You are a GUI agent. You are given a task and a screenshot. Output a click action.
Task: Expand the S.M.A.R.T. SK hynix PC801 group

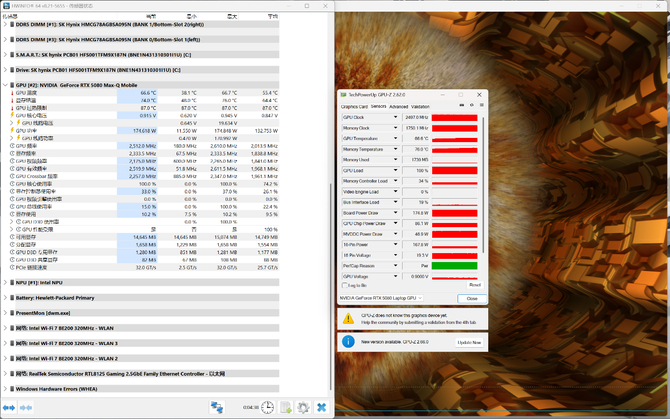(x=11, y=54)
